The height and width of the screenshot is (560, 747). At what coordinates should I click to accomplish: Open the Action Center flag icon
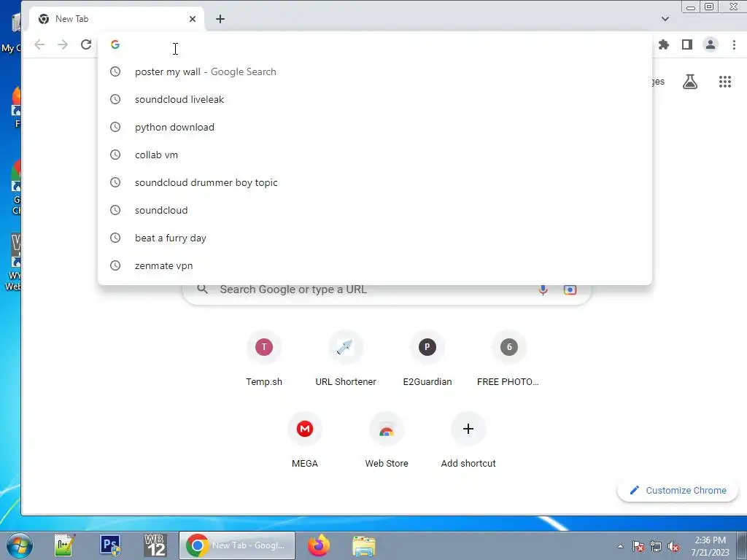click(638, 546)
